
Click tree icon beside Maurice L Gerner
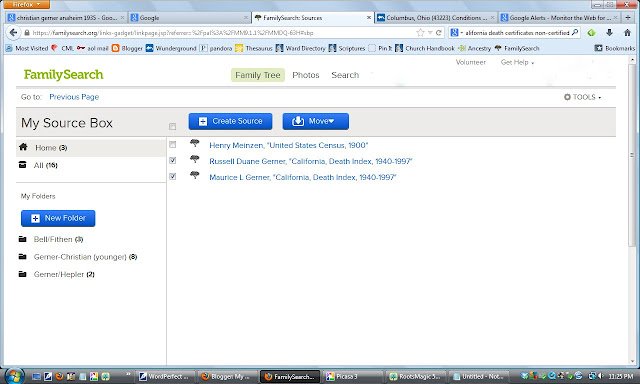[x=195, y=175]
